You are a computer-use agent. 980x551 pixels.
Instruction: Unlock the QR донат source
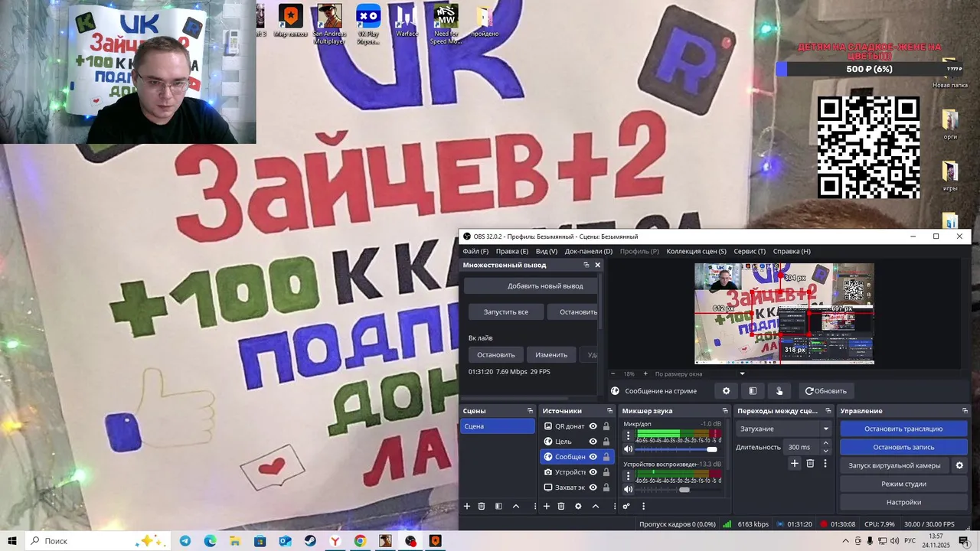[606, 426]
